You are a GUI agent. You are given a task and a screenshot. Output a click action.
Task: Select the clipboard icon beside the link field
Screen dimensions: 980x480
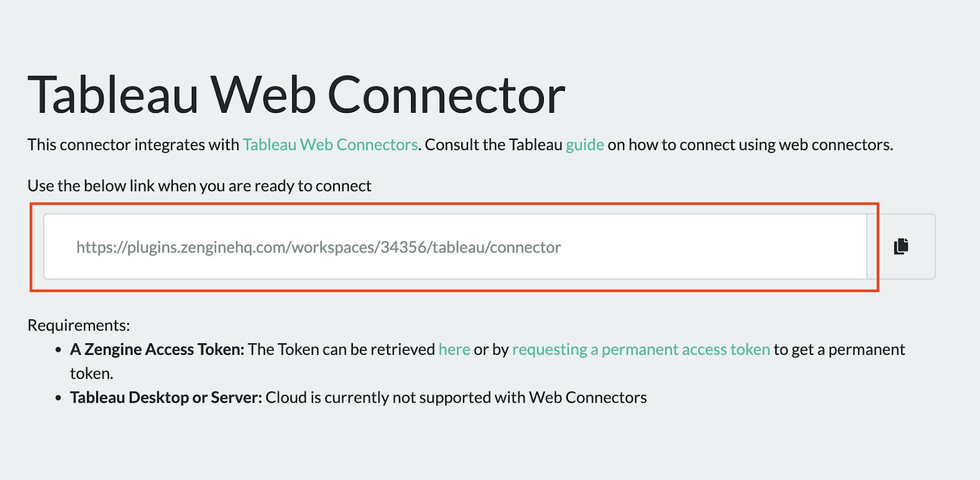point(900,246)
